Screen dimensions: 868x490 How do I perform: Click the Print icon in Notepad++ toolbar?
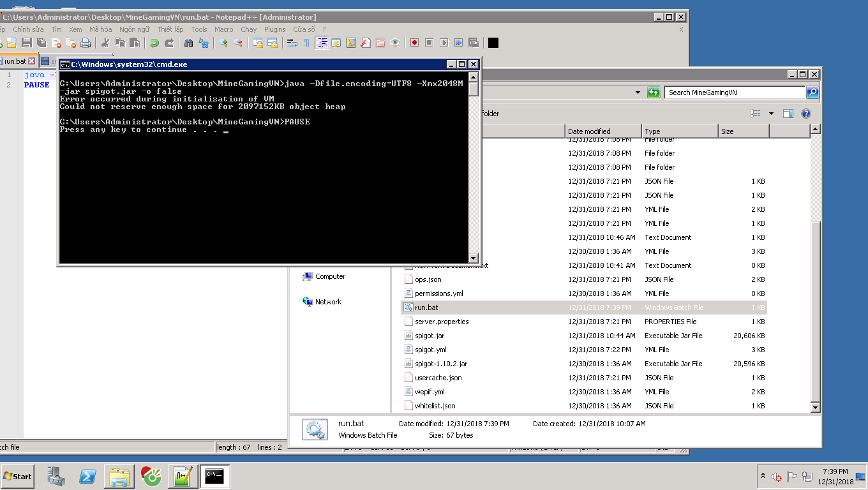(86, 43)
